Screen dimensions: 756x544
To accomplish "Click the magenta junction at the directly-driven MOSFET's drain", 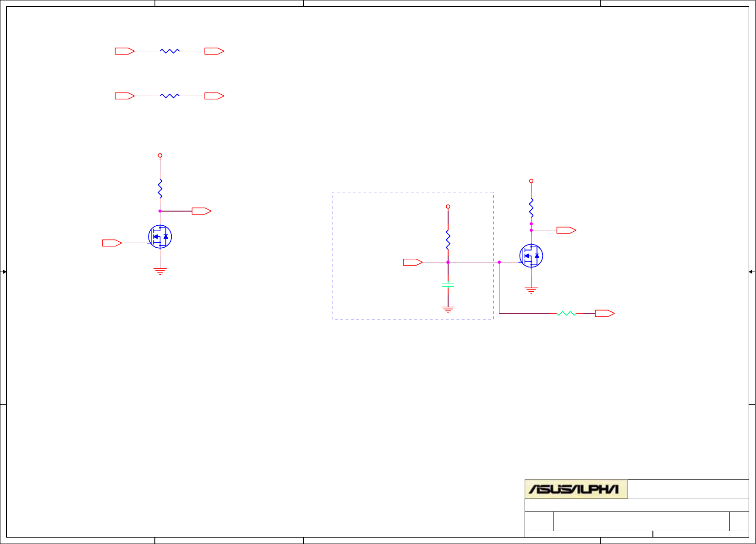I will tap(160, 211).
